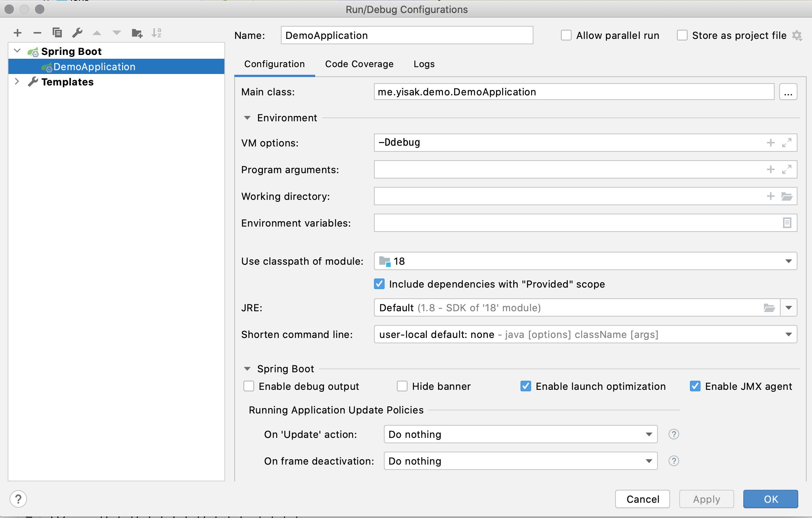Click the OK button
Viewport: 812px width, 518px height.
[x=770, y=499]
